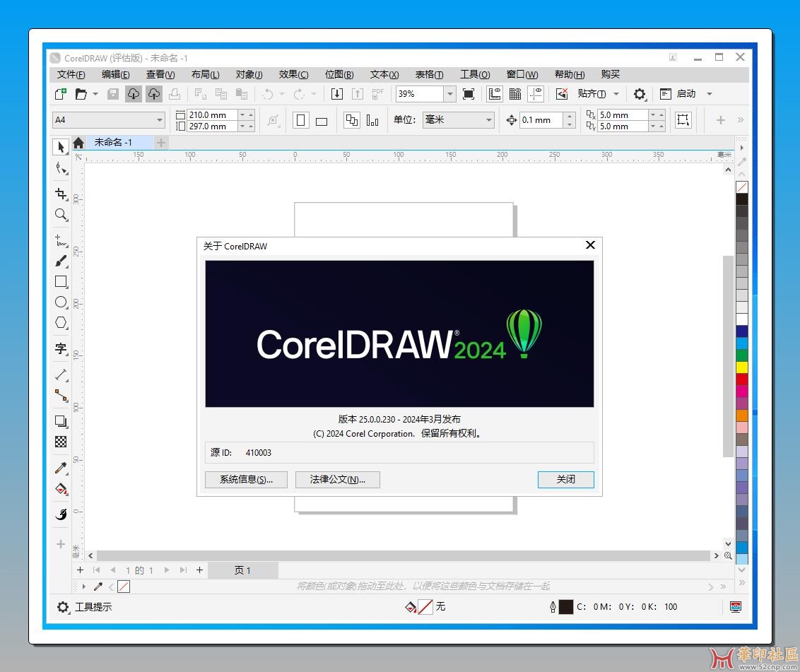Click the Open folder icon
The image size is (800, 672).
click(x=81, y=94)
